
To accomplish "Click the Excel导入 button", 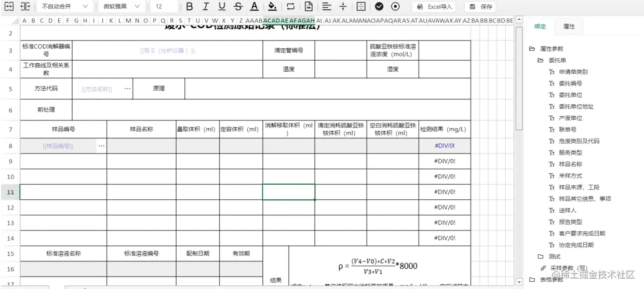I will click(435, 7).
